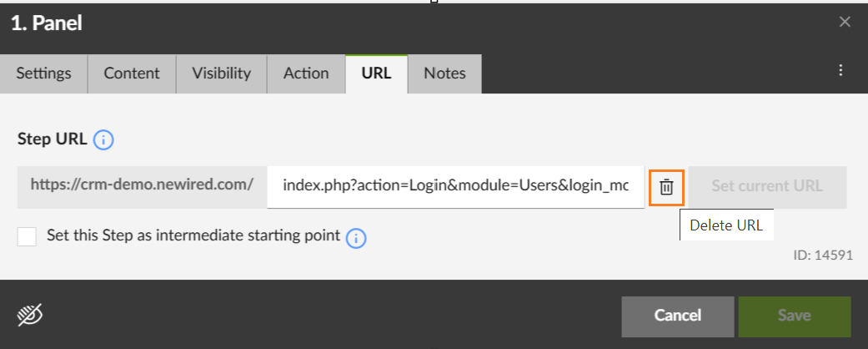Click into the index.php URL path field
The width and height of the screenshot is (868, 349).
tap(455, 186)
